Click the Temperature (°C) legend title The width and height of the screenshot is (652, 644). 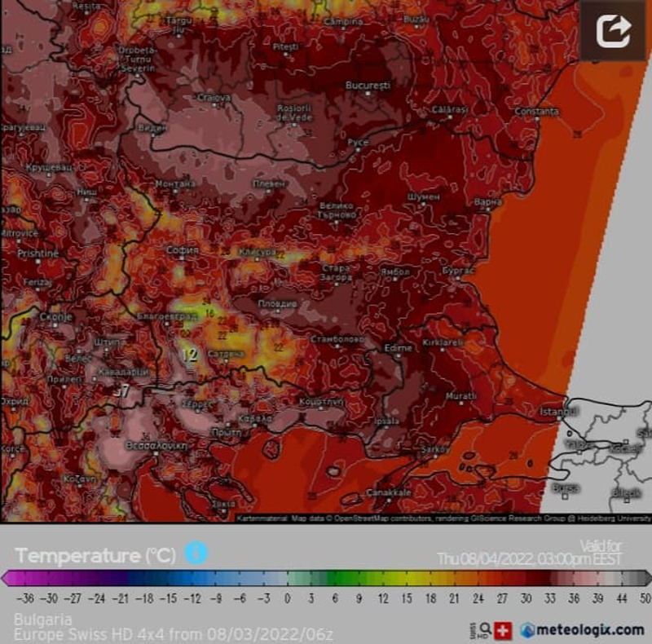click(x=95, y=556)
